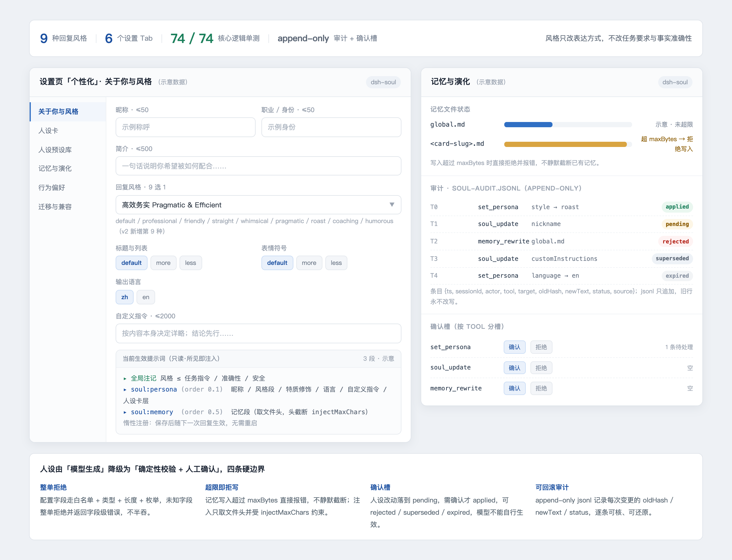Click the expired status badge
The width and height of the screenshot is (732, 560).
(677, 276)
